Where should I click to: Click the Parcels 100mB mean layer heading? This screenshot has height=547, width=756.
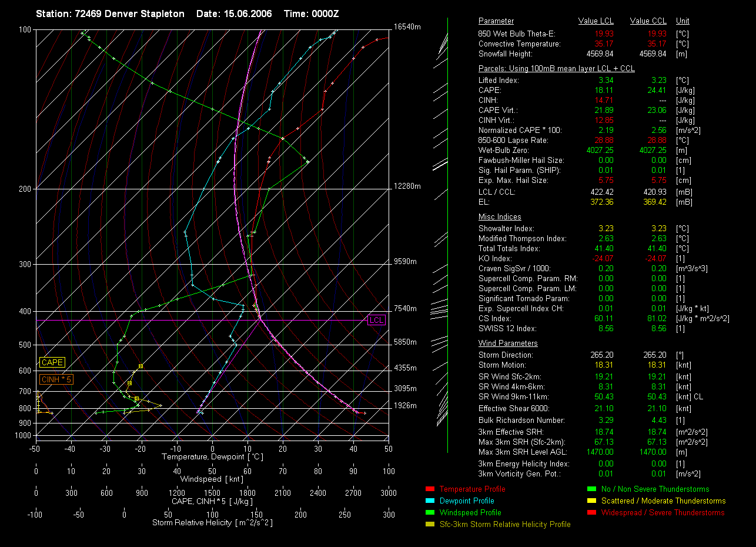click(x=556, y=69)
